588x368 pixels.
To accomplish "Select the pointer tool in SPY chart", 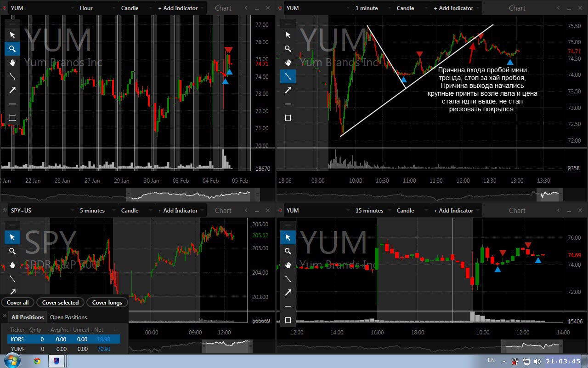I will pos(12,237).
